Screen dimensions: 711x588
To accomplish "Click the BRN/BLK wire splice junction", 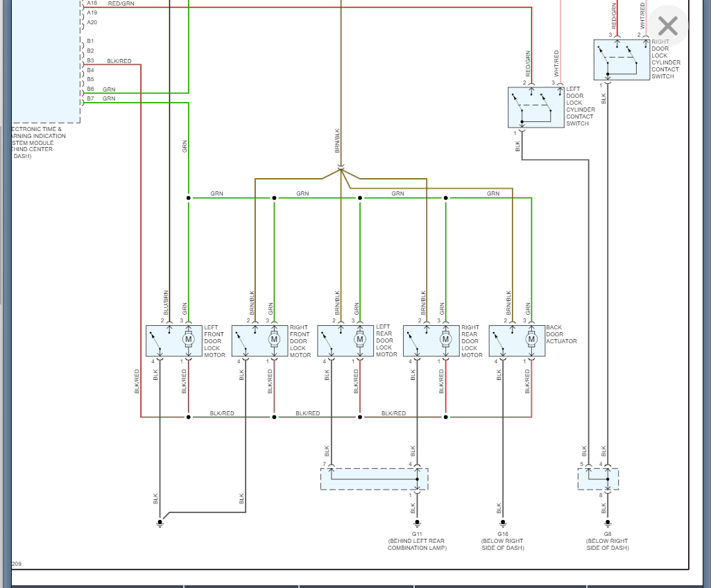I will click(x=341, y=170).
